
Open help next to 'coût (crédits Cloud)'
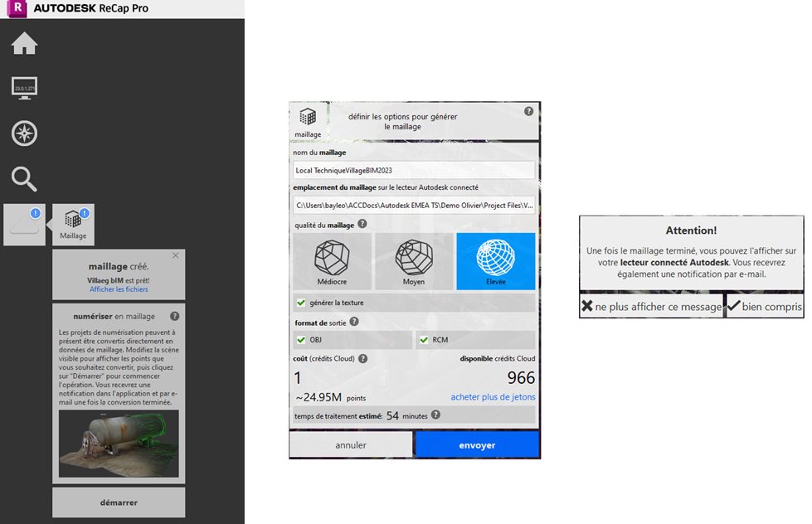363,358
